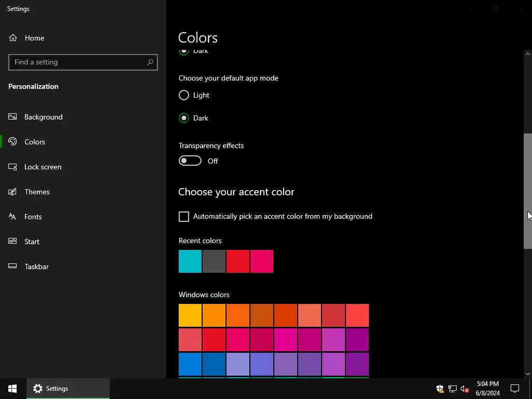
Task: Open the notification center icon
Action: click(515, 389)
